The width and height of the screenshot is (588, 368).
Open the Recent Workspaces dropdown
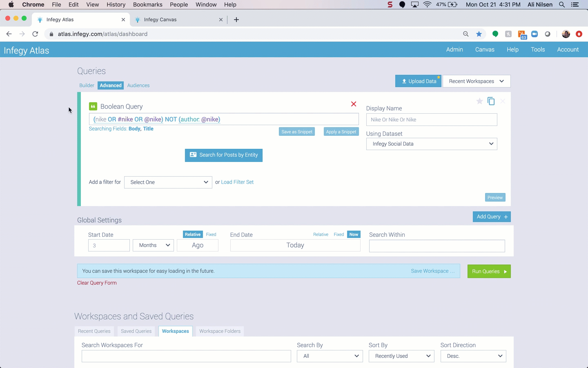(476, 81)
